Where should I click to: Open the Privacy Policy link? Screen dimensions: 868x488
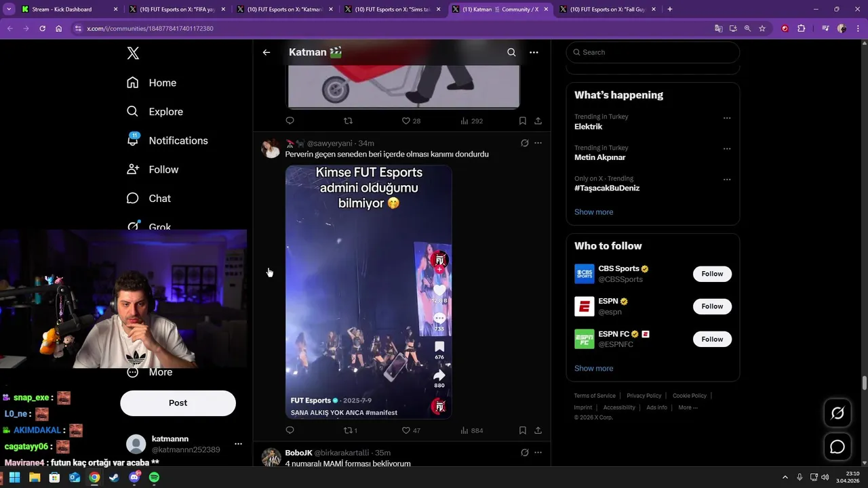tap(644, 396)
